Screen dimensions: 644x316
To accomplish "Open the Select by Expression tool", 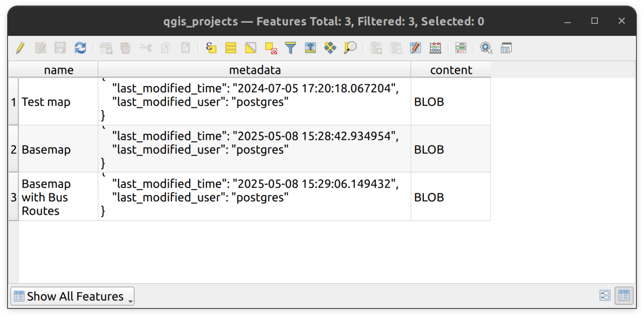I will 211,48.
